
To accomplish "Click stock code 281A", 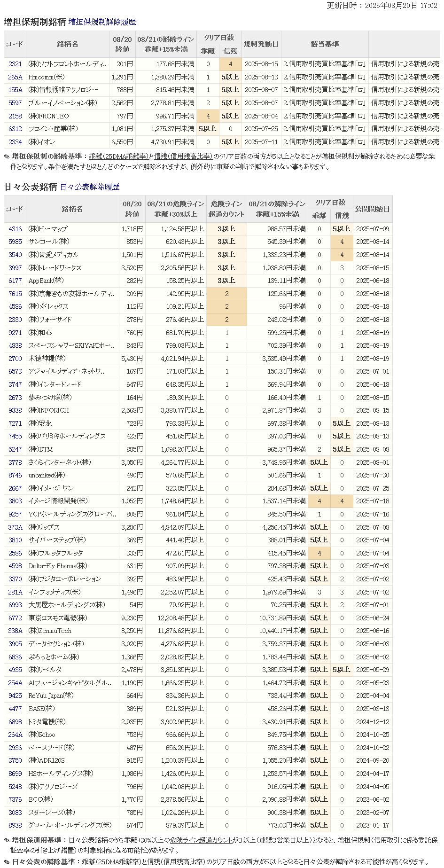I will [x=15, y=592].
